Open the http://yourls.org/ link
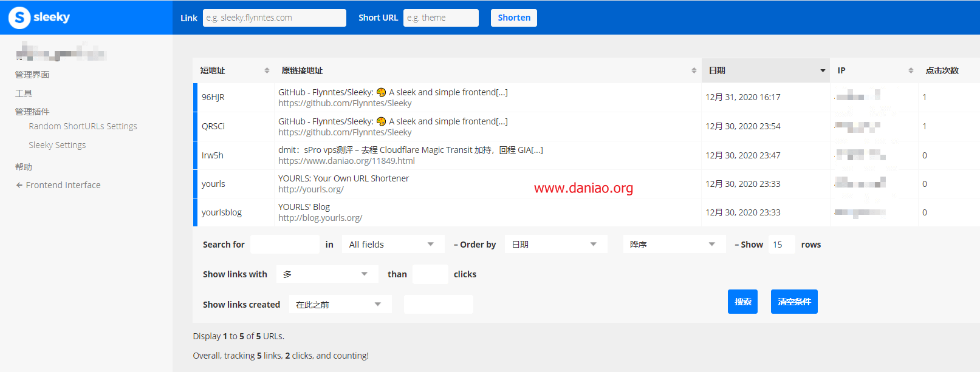Screen dimensions: 980x372 tap(311, 189)
